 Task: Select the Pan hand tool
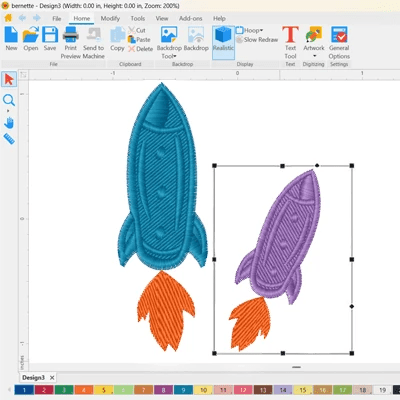point(9,123)
